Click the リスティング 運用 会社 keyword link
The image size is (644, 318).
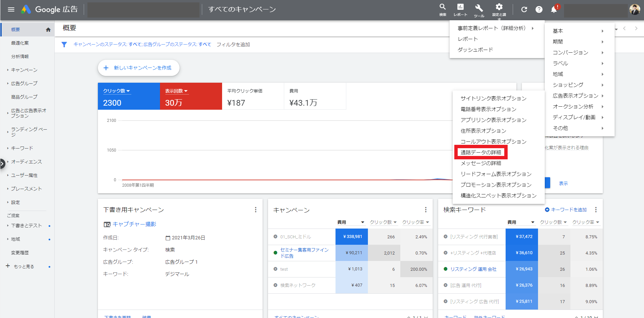473,269
